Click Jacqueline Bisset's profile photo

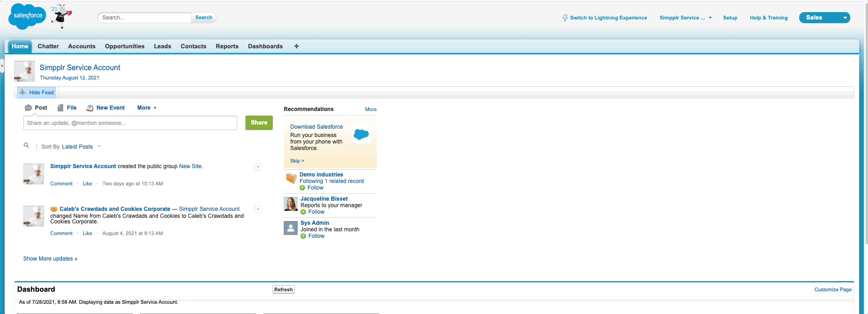[291, 203]
